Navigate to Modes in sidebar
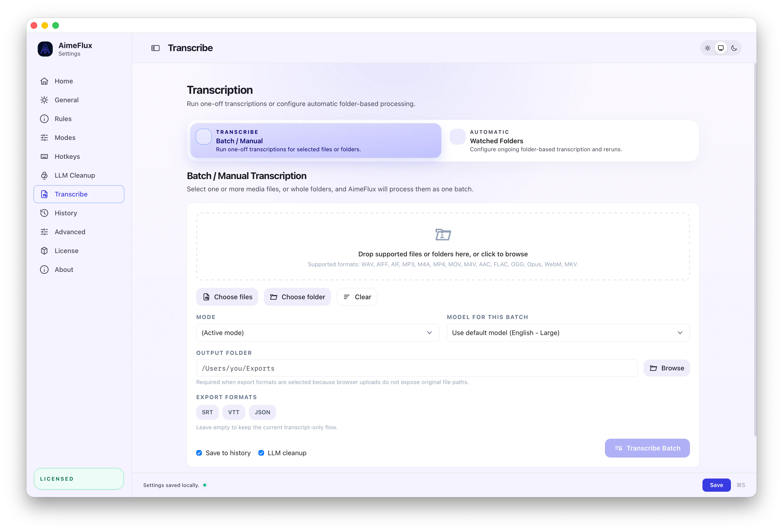This screenshot has width=783, height=532. [79, 138]
